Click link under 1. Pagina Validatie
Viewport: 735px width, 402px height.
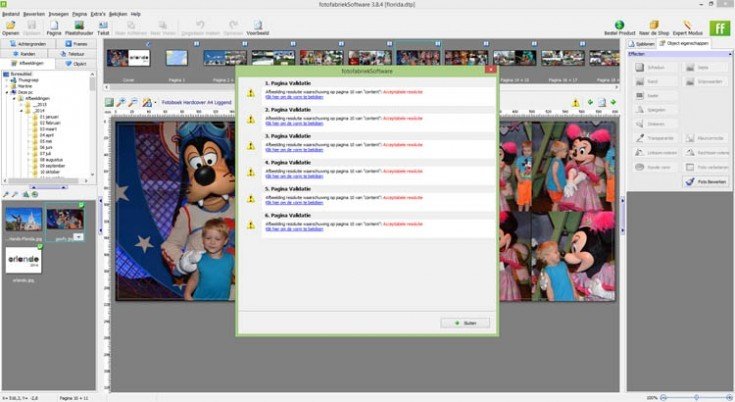click(x=294, y=97)
